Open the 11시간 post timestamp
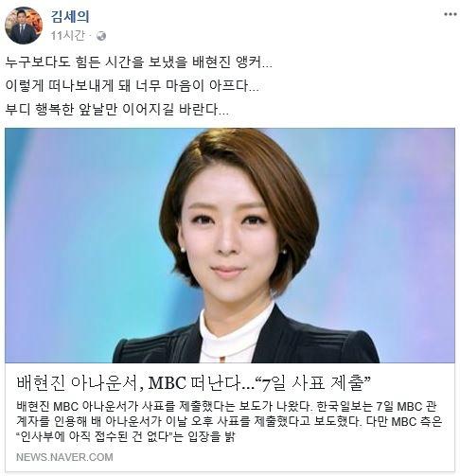Image resolution: width=460 pixels, height=476 pixels. tap(67, 36)
